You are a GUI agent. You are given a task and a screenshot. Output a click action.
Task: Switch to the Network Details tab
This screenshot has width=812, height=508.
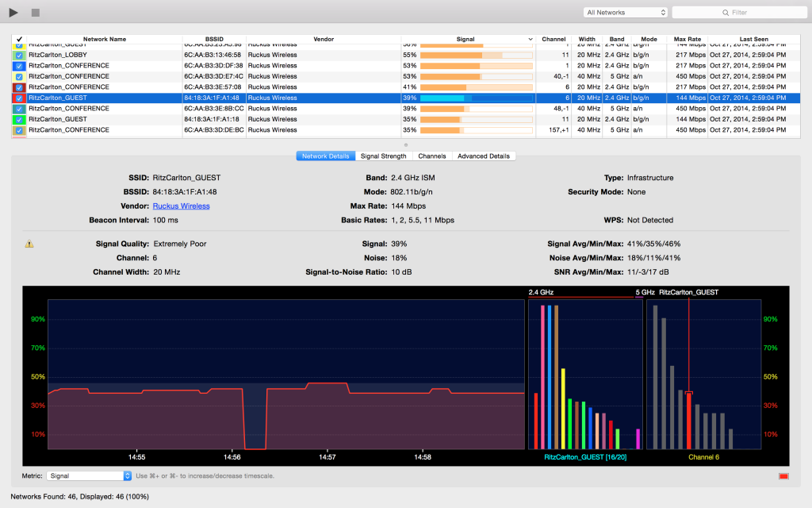[x=326, y=156]
